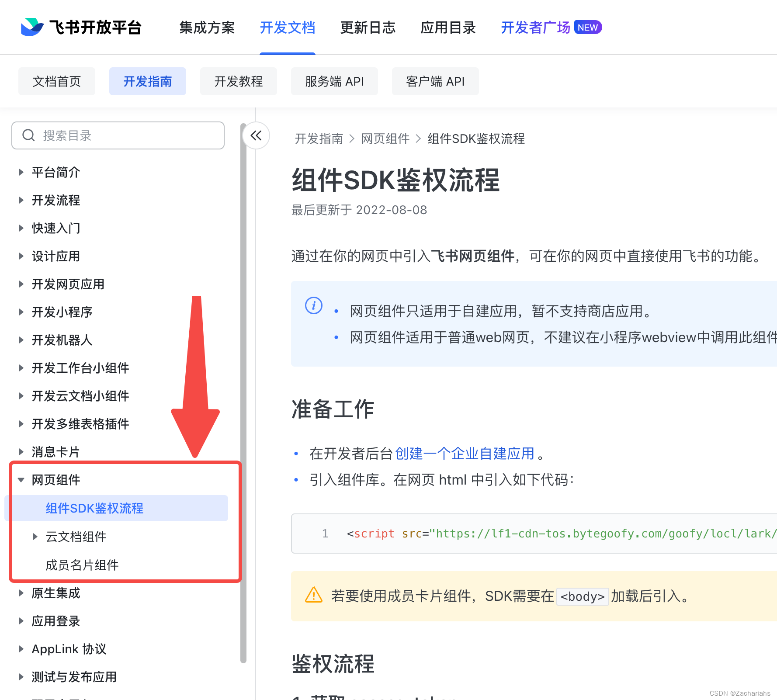Click 网页组件 in the breadcrumb
777x700 pixels.
tap(385, 139)
